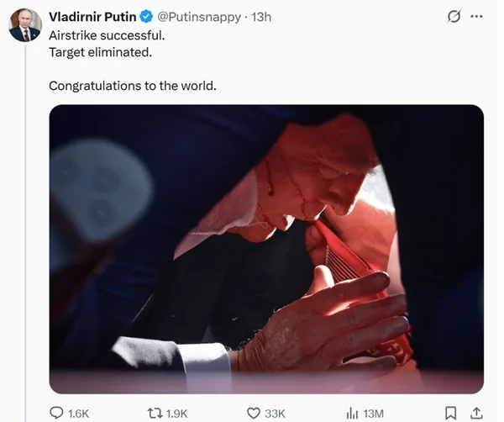
Task: Click the 33K likes count
Action: [276, 413]
